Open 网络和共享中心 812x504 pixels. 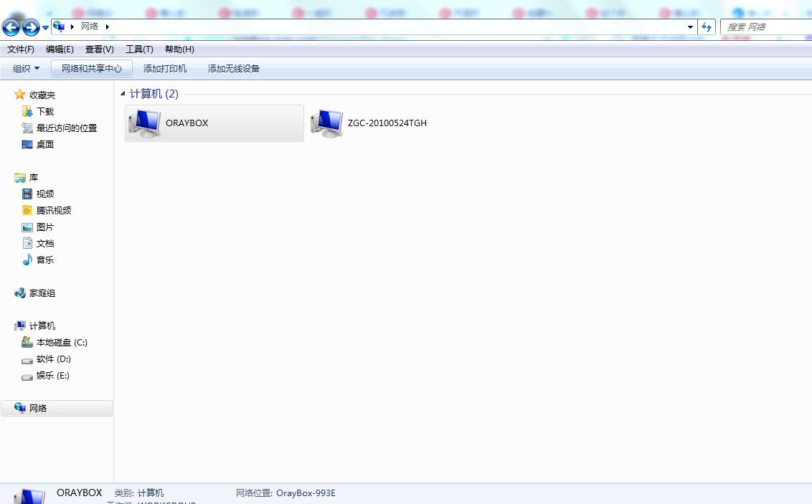(92, 68)
